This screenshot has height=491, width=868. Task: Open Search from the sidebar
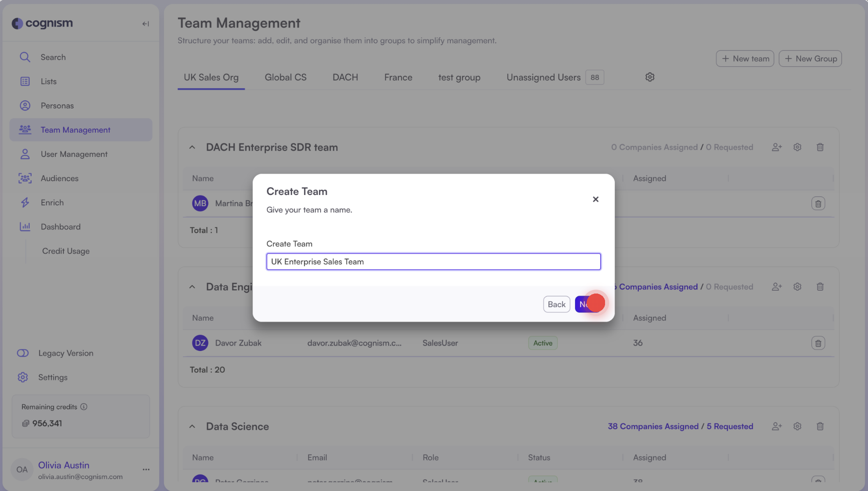pos(53,57)
